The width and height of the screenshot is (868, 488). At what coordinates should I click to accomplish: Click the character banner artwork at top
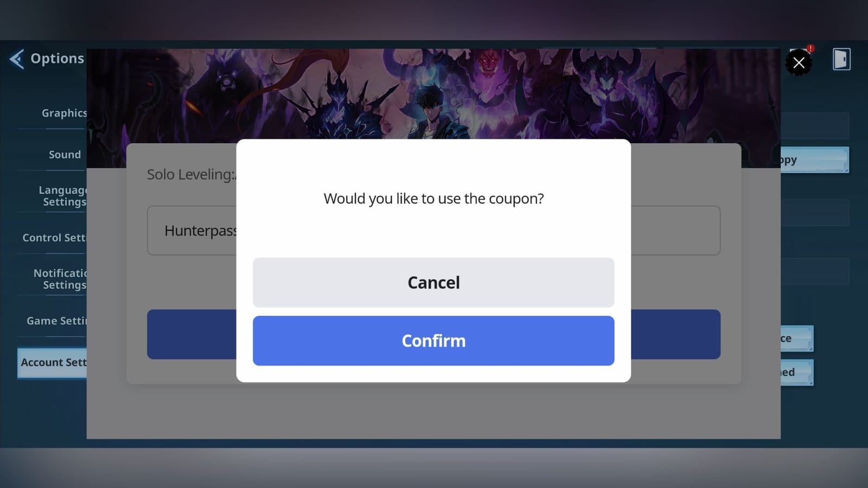433,94
